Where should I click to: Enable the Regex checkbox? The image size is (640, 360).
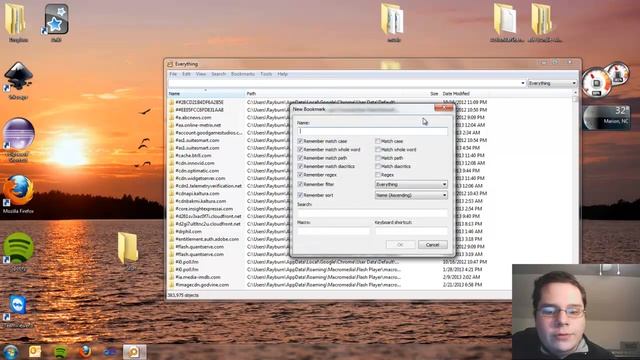(x=378, y=175)
